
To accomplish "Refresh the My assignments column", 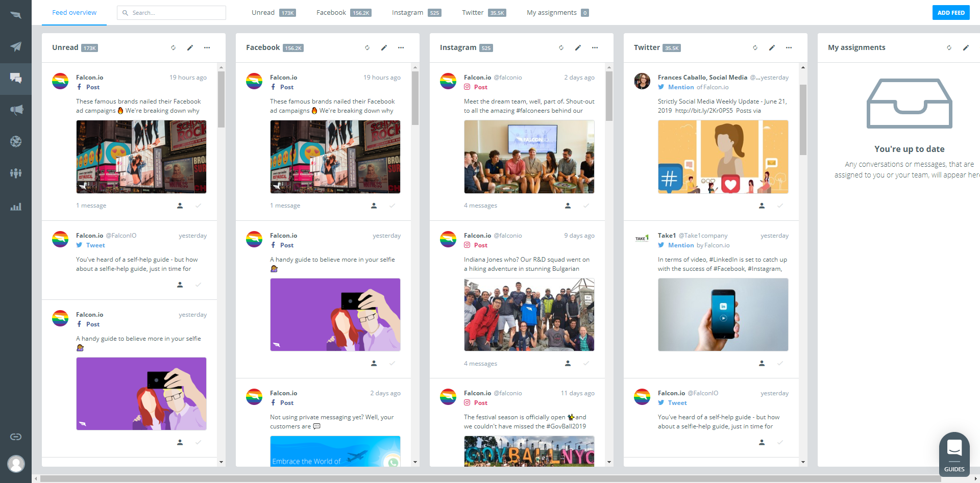I will (x=949, y=47).
